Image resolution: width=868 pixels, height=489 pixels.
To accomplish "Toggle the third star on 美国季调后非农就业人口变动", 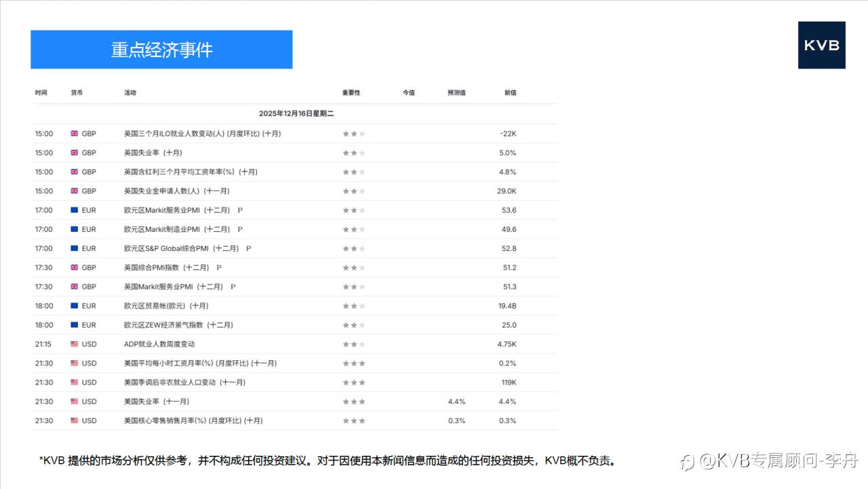I will click(362, 382).
